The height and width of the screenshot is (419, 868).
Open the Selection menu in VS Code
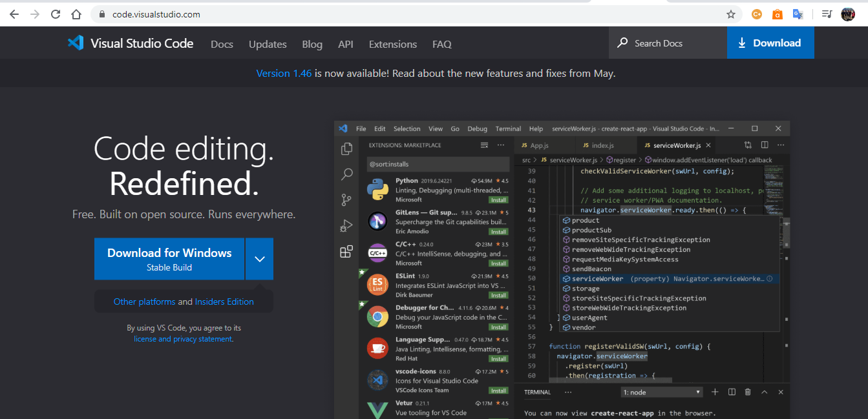(407, 128)
